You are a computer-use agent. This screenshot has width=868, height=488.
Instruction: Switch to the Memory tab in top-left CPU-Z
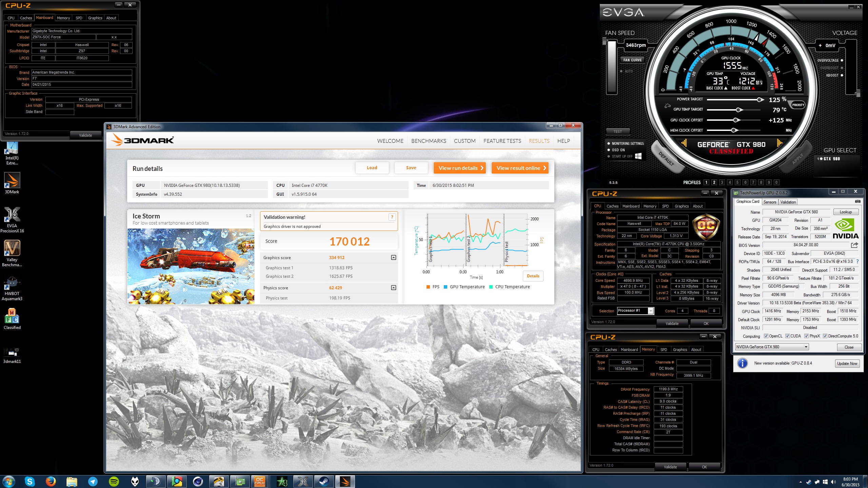coord(63,18)
